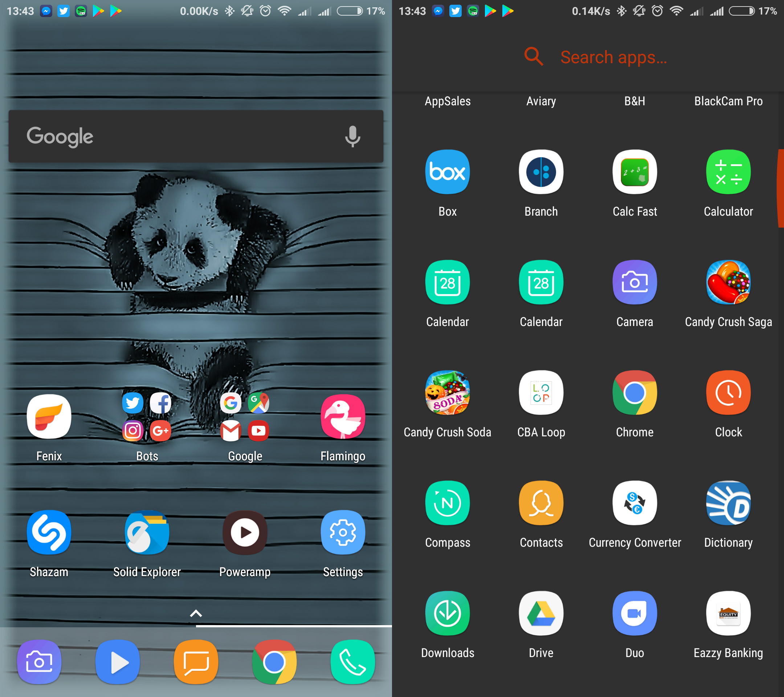The height and width of the screenshot is (697, 784).
Task: Tap the Search apps field
Action: 613,57
